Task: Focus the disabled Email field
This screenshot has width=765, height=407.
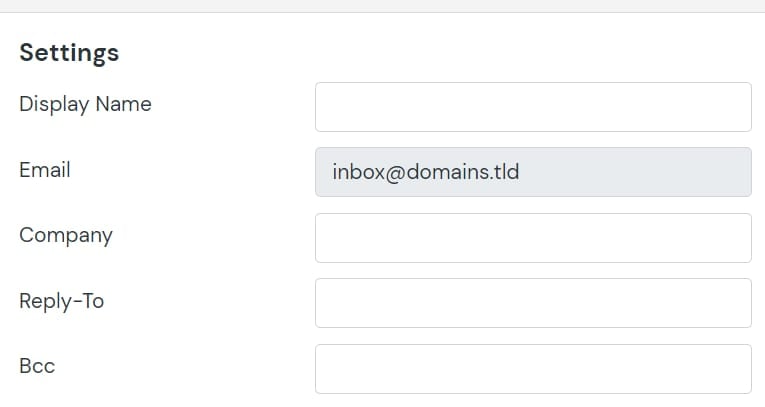Action: [533, 172]
